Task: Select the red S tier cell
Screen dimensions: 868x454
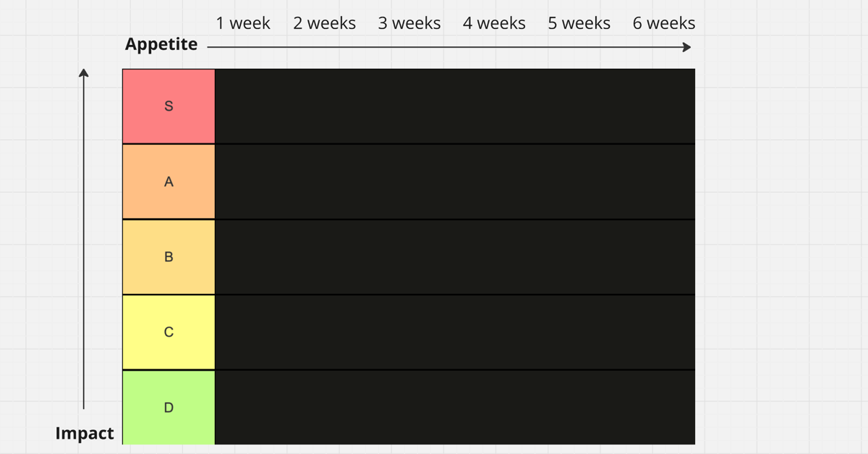Action: [169, 106]
